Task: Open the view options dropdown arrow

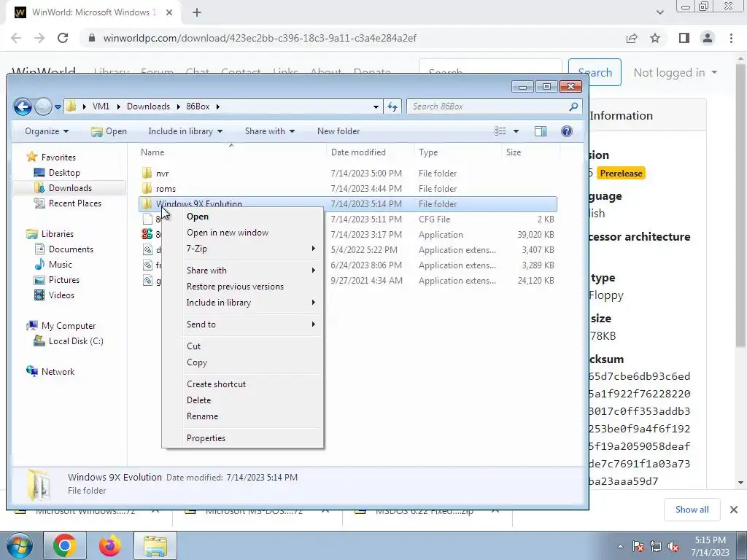Action: (516, 131)
